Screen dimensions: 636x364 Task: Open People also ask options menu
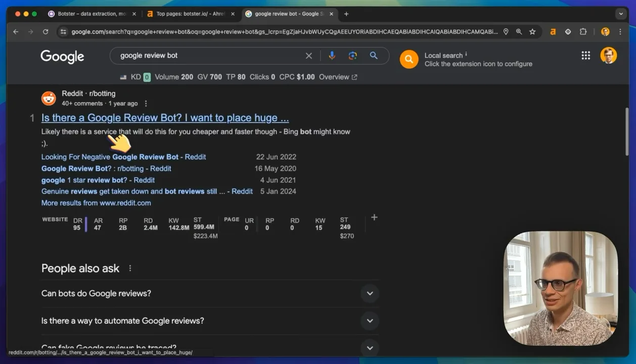pos(130,268)
